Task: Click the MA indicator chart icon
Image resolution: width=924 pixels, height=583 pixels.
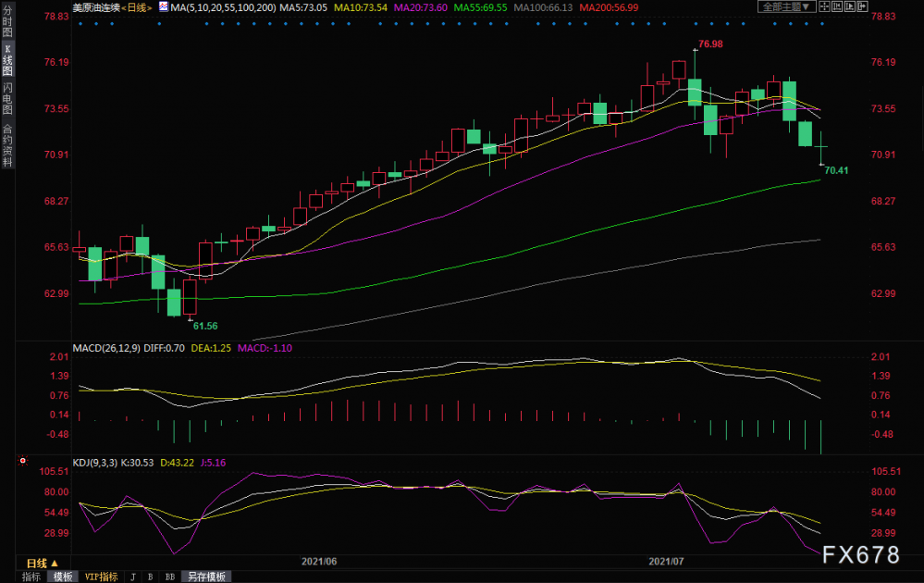Action: [163, 7]
